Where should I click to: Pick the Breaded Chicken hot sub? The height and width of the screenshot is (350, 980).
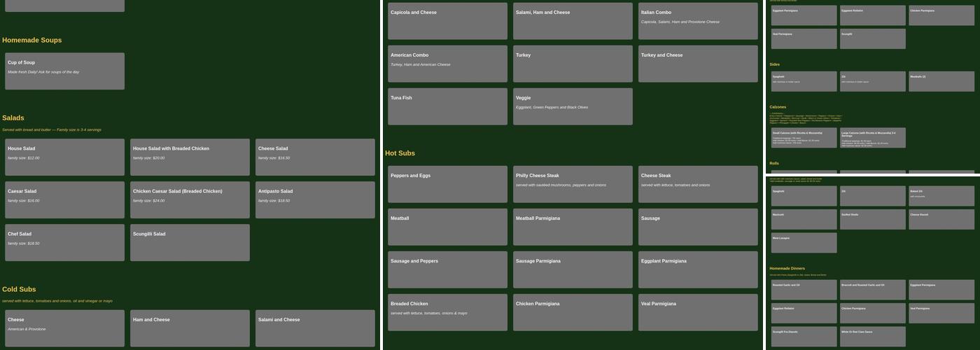(x=447, y=312)
